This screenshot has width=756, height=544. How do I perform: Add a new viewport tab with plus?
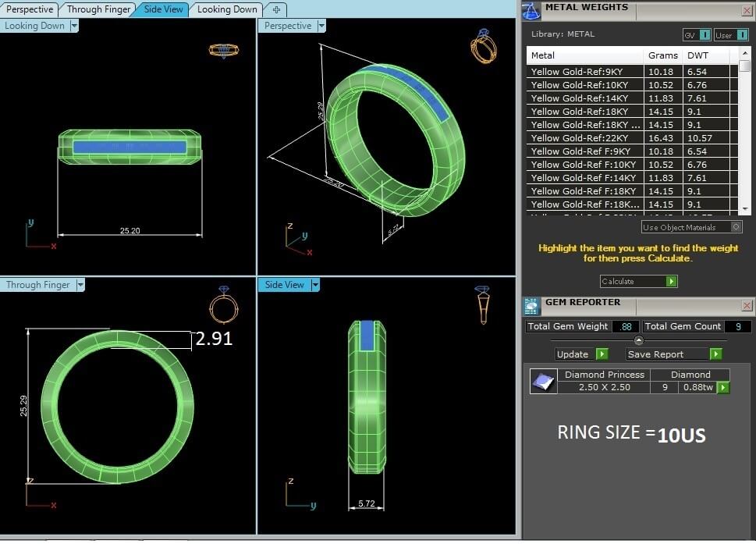pyautogui.click(x=275, y=9)
